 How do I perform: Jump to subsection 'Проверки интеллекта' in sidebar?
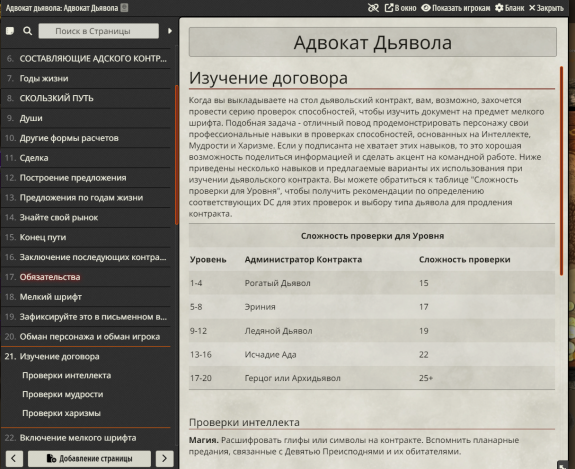[66, 375]
